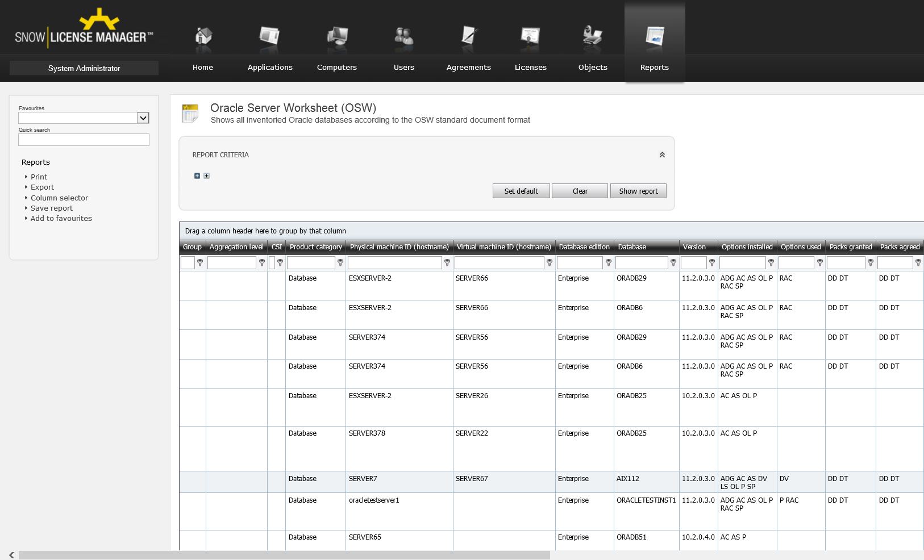Click the Database filter input field
The image size is (924, 560).
pyautogui.click(x=642, y=262)
